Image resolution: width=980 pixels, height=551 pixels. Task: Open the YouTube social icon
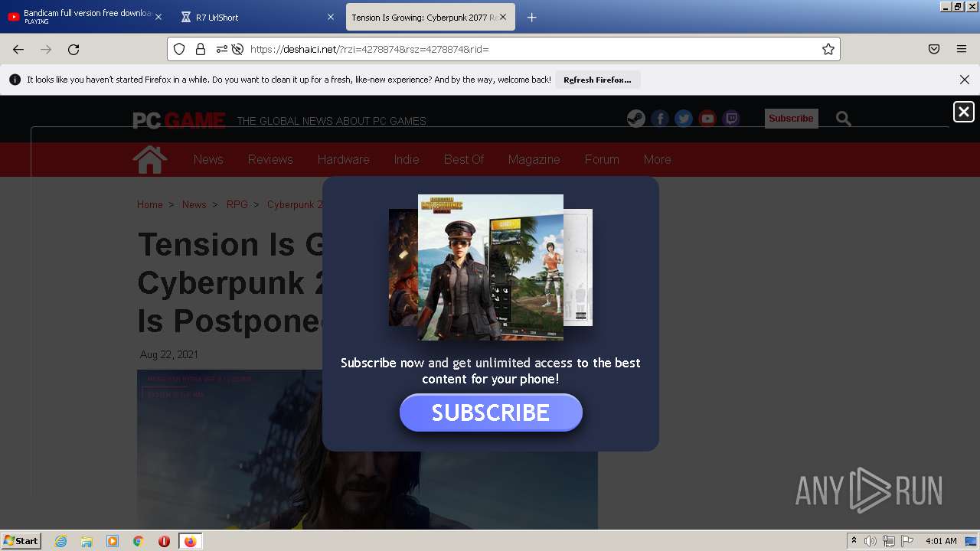(707, 119)
